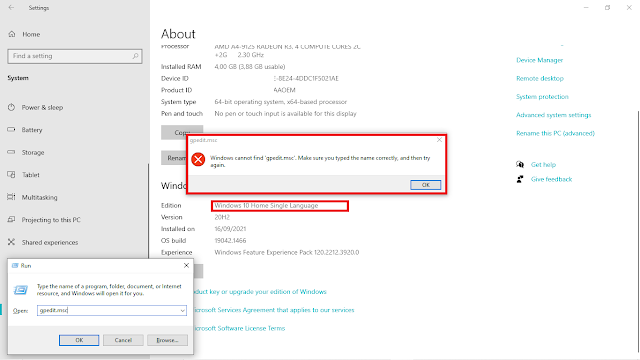Click the Get help link

(543, 164)
